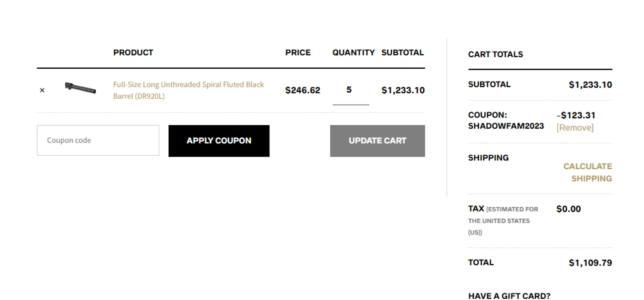
Task: Remove the barrel item using the × icon
Action: point(42,90)
